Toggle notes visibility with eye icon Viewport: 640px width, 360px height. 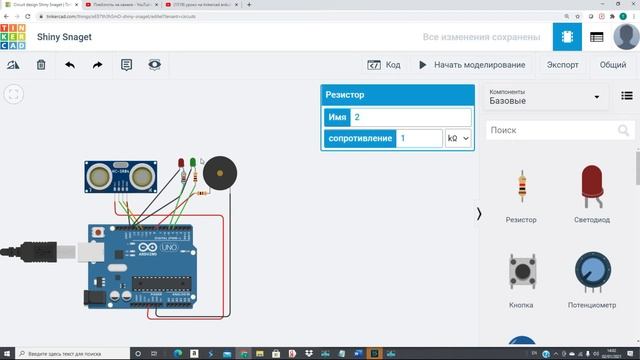pyautogui.click(x=154, y=64)
